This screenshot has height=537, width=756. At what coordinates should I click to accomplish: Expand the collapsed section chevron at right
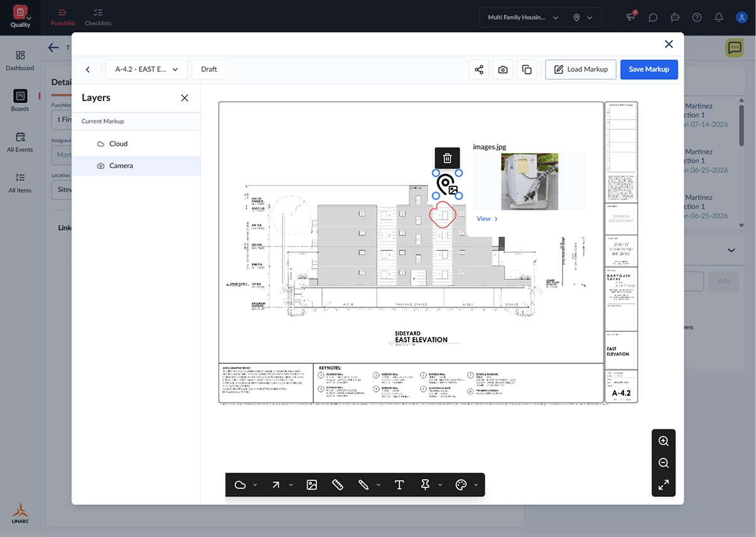[731, 250]
